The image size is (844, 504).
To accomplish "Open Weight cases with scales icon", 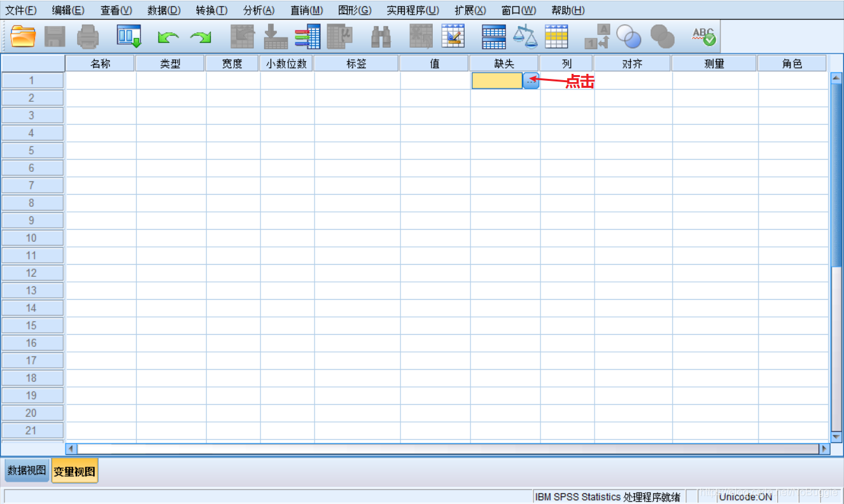I will coord(525,36).
